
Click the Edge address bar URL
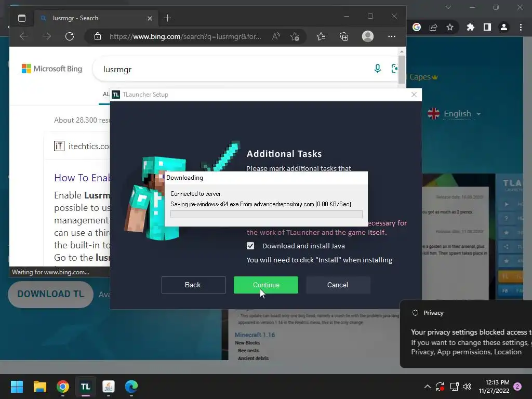[185, 36]
